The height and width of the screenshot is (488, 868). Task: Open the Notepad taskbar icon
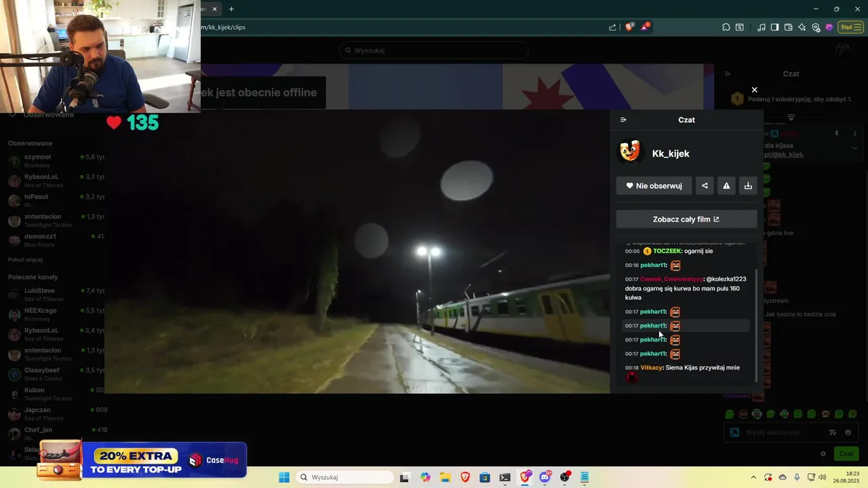click(585, 477)
